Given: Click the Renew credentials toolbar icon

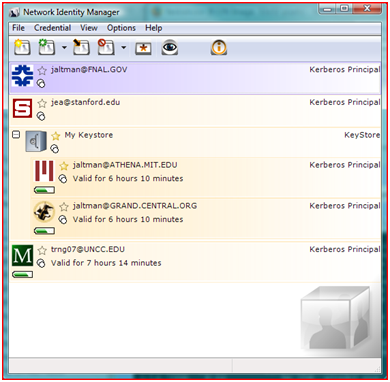Looking at the screenshot, I should [x=47, y=47].
